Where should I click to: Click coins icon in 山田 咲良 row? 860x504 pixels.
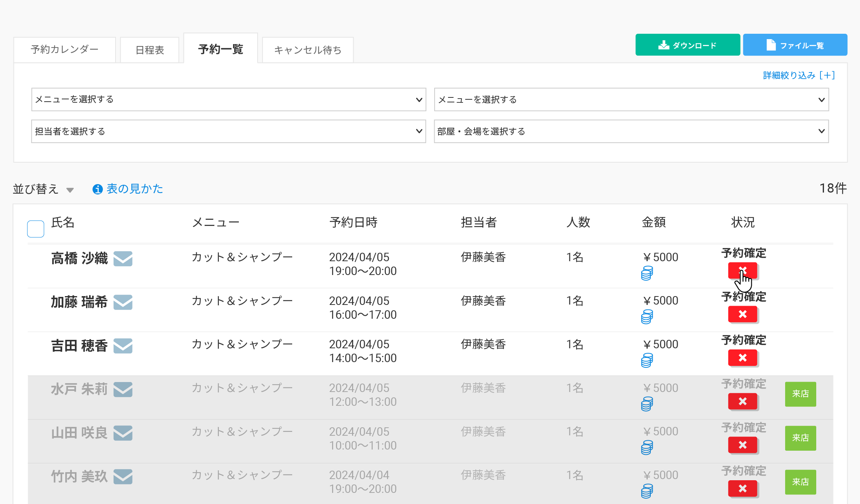(647, 448)
